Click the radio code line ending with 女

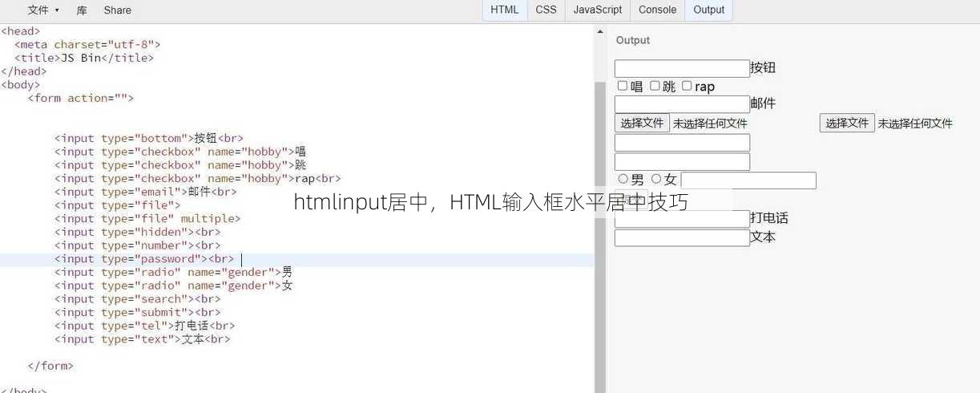174,286
